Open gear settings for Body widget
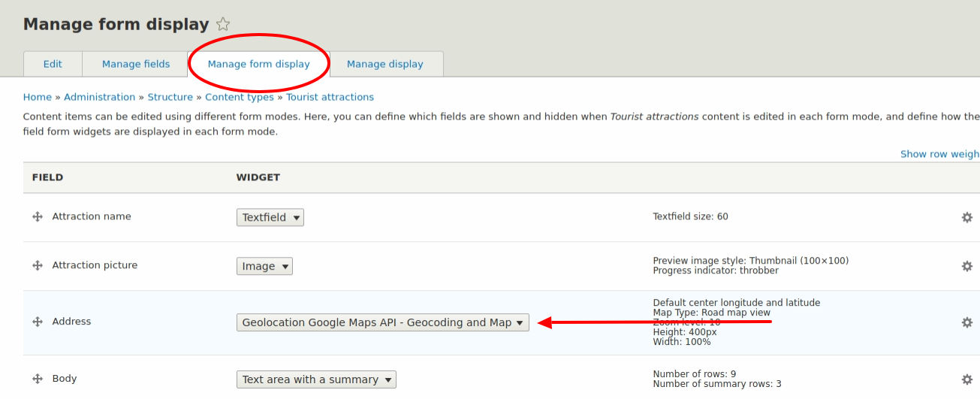Viewport: 980px width, 399px height. point(966,379)
